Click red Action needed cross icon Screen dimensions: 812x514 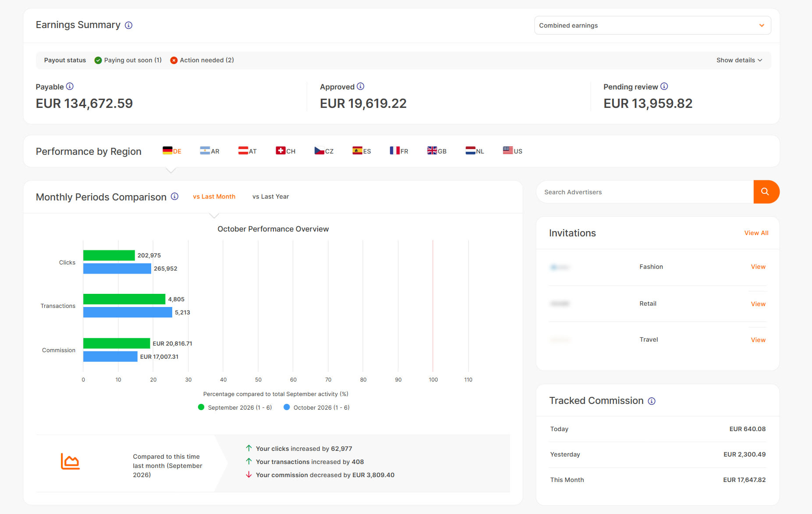click(x=174, y=60)
